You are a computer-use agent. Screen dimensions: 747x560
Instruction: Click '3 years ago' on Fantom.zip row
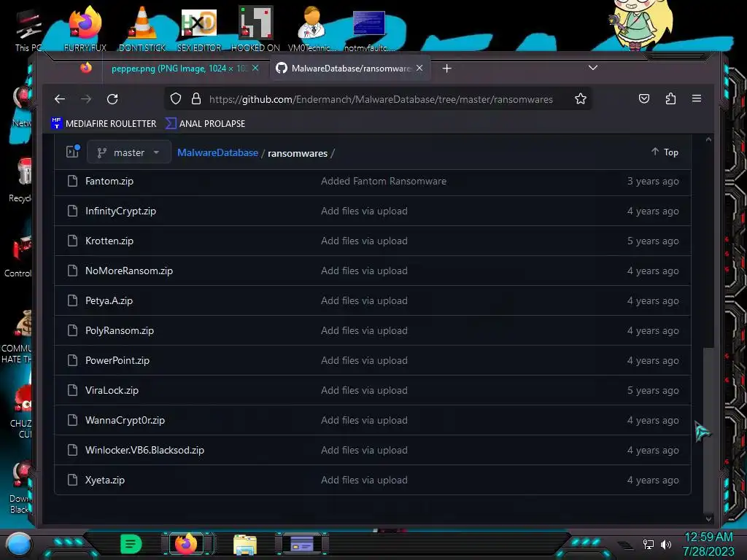[653, 181]
